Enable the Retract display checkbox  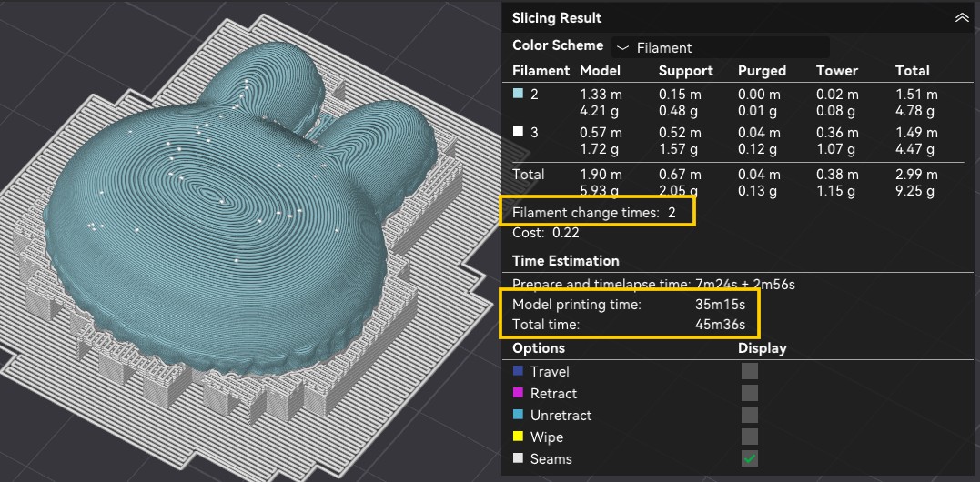coord(750,393)
